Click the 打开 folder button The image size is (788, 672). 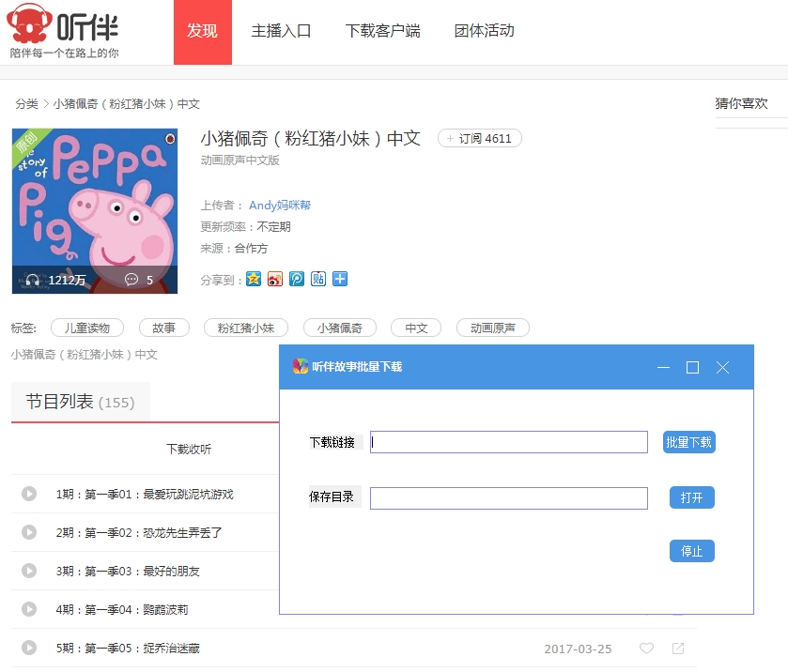691,497
